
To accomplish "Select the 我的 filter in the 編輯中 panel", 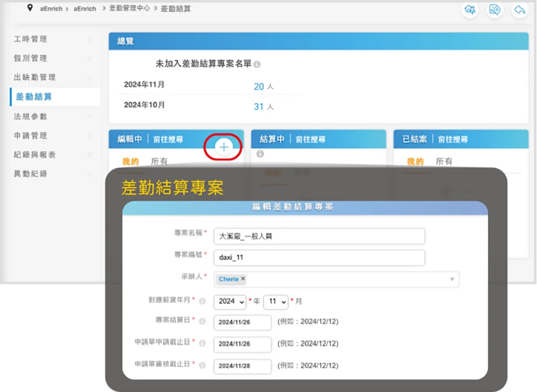I will point(130,161).
